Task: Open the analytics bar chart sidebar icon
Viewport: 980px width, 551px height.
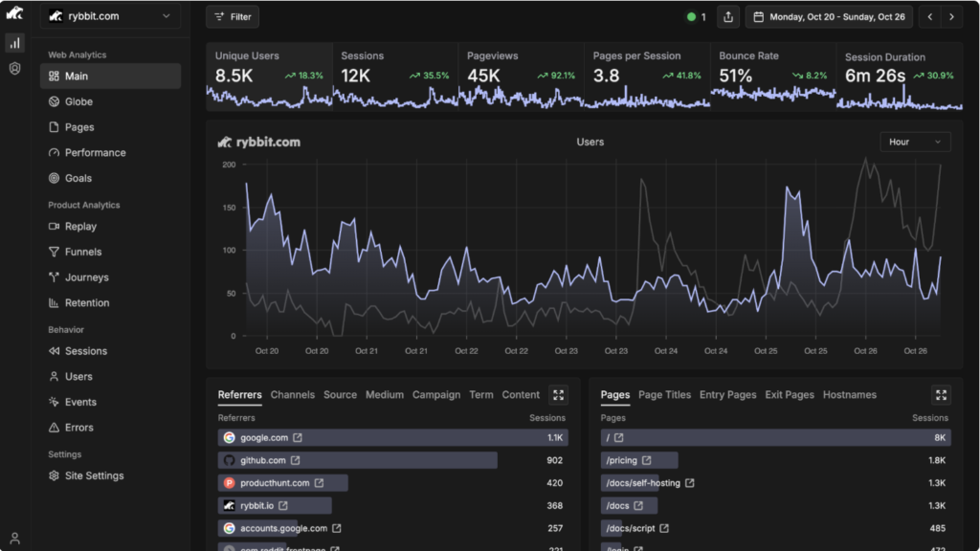Action: pos(14,43)
